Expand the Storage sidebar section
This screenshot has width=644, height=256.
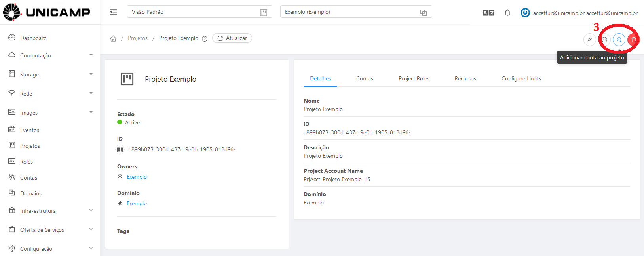point(50,75)
